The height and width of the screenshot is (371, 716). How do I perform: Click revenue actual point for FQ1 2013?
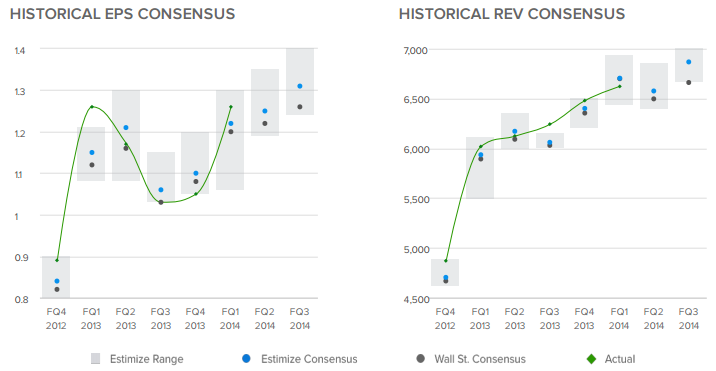click(480, 147)
